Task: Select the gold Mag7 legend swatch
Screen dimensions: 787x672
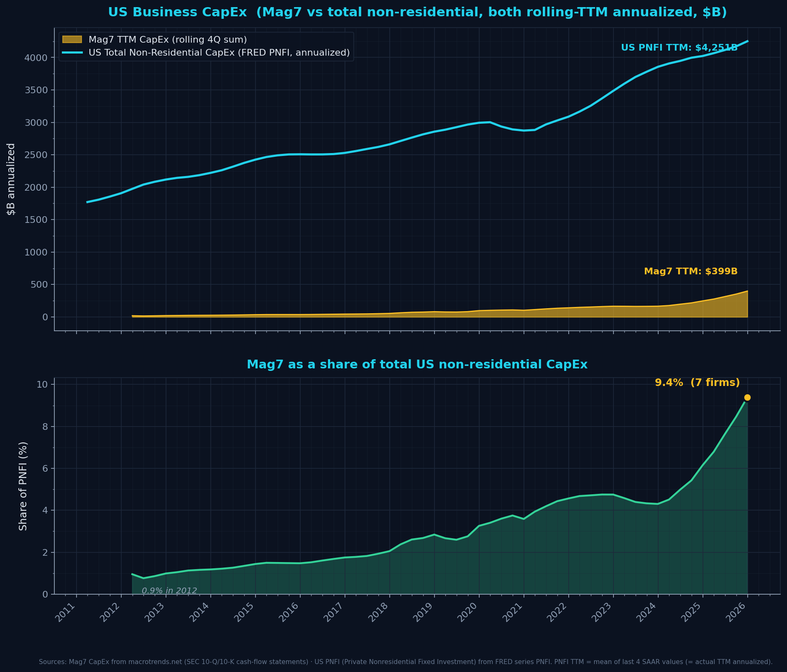Action: pyautogui.click(x=73, y=39)
